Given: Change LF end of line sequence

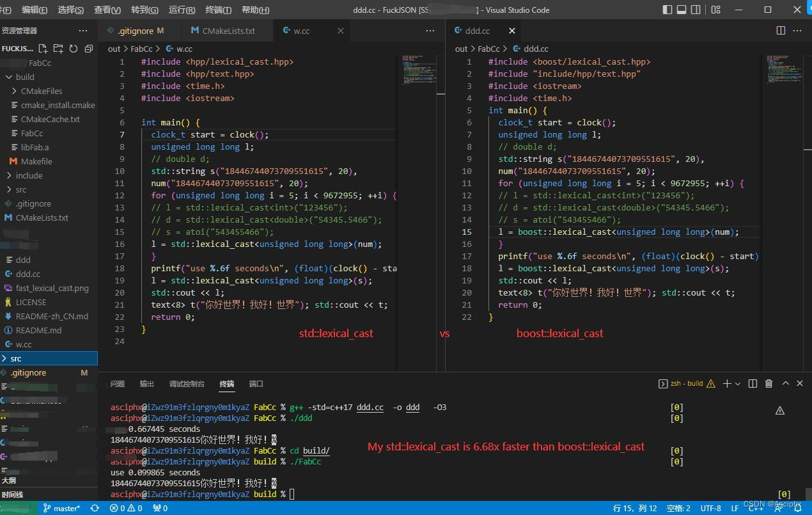Looking at the screenshot, I should point(735,509).
